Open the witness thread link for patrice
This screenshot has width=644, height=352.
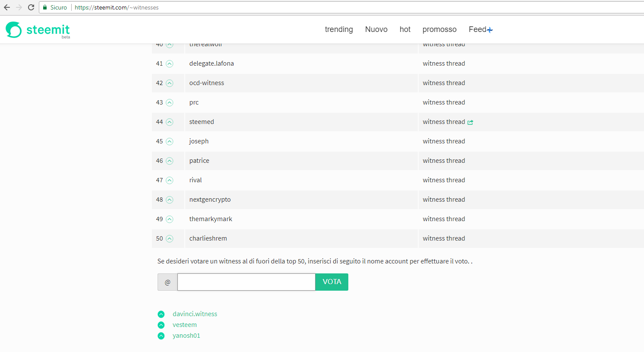(444, 161)
